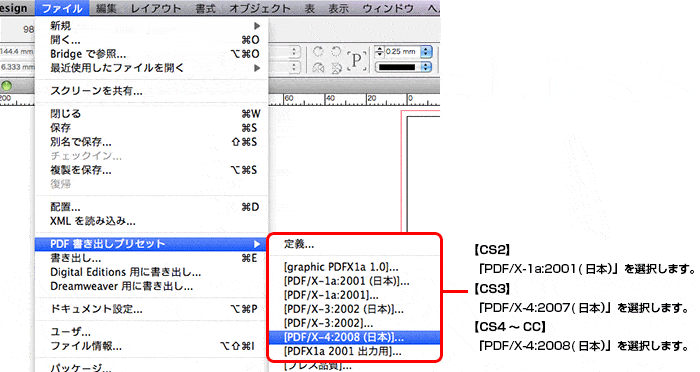
Task: Choose [graphic PDFX1a 1.0]... preset
Action: [x=354, y=267]
